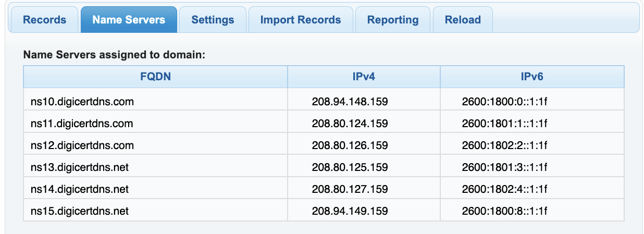Open the Import Records tab
Screen dimensions: 644x234
point(301,20)
